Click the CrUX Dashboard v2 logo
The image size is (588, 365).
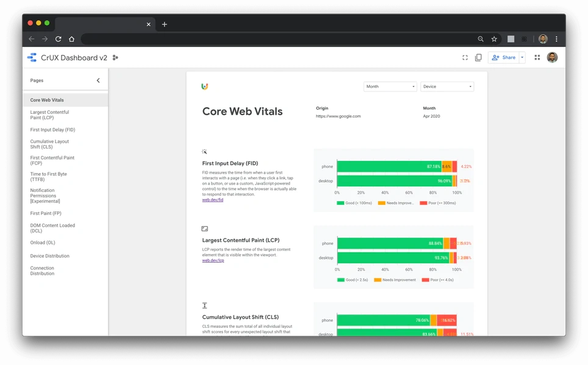click(x=32, y=57)
